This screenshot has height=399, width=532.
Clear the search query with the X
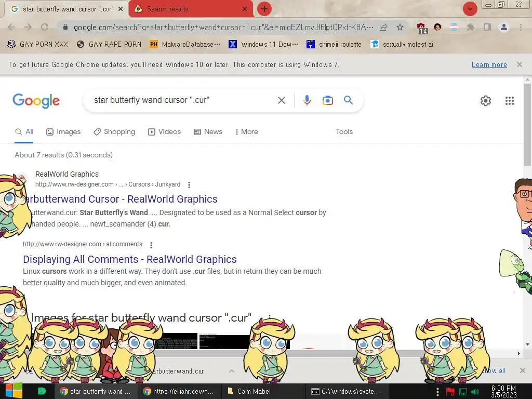[x=281, y=100]
